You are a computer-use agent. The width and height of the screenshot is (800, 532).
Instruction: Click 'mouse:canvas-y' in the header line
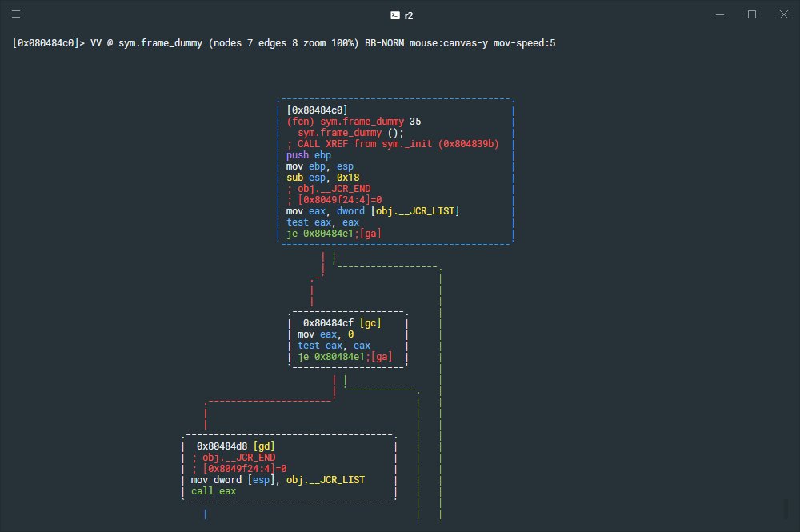[x=449, y=43]
